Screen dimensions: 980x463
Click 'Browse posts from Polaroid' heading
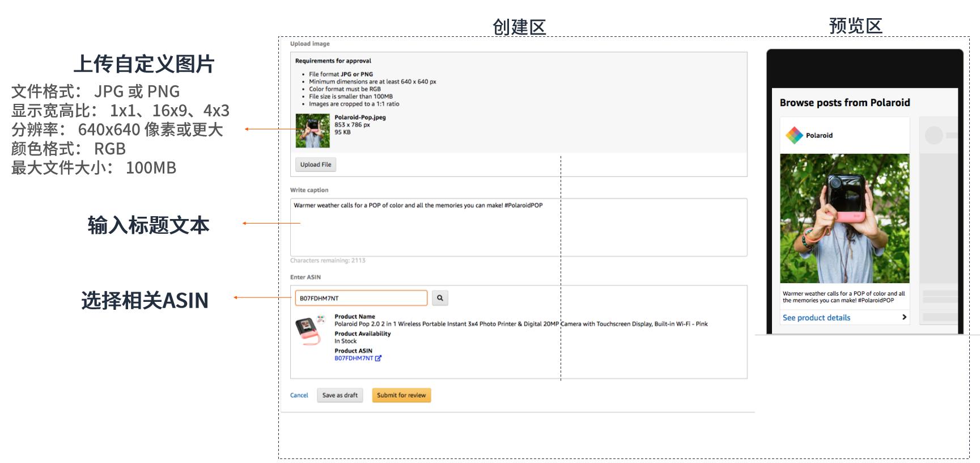click(845, 103)
